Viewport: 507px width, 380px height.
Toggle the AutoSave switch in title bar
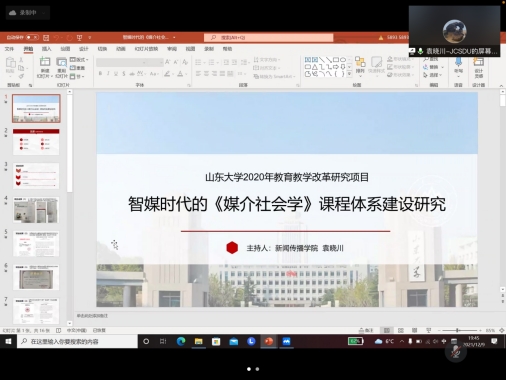coord(32,37)
